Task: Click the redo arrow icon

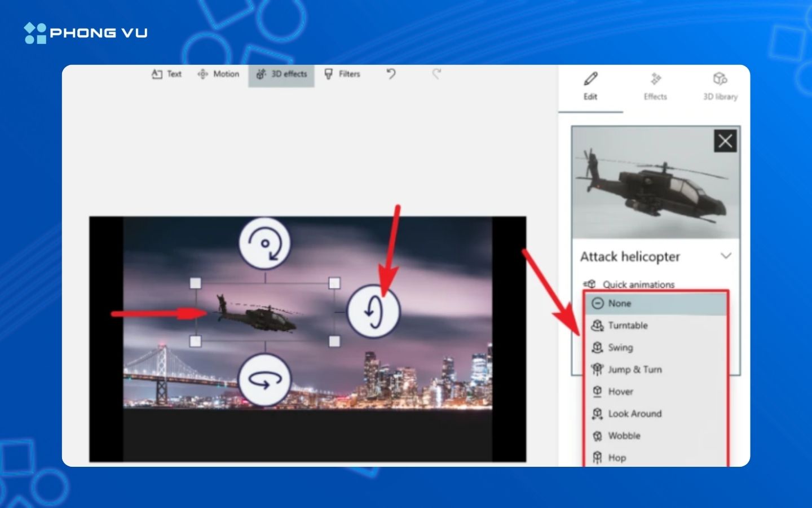Action: coord(436,74)
